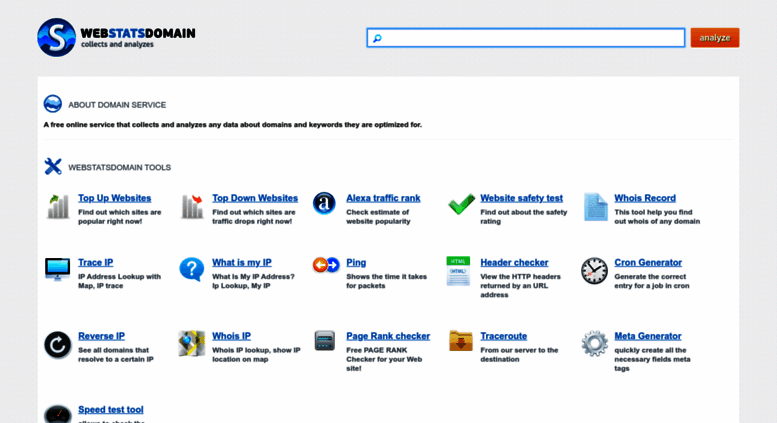The height and width of the screenshot is (423, 777).
Task: Click the Whois Record document icon
Action: [596, 207]
